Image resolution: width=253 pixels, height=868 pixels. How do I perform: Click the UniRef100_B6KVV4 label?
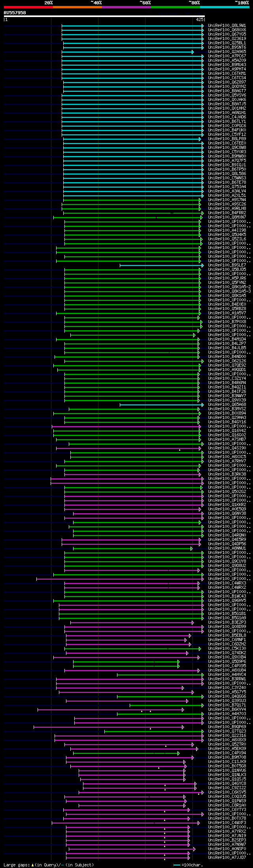[227, 710]
